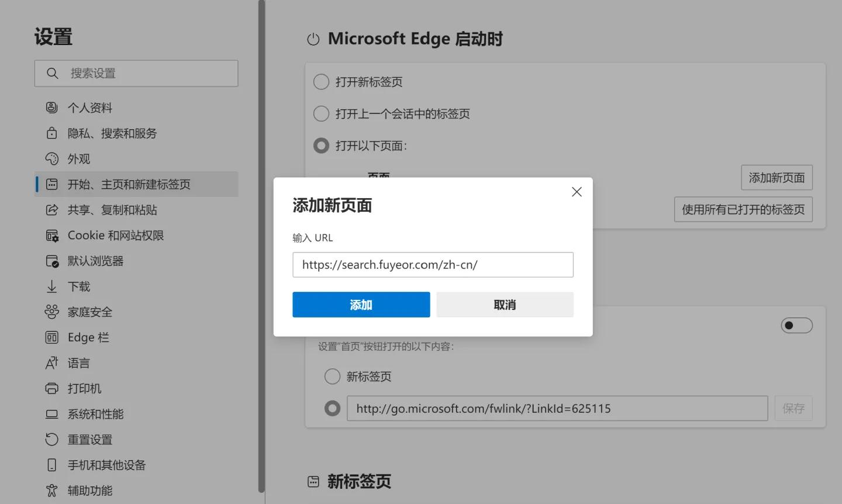Select the 隐私、搜索和服务 lock icon
Screen dimensions: 842x504
click(x=52, y=133)
